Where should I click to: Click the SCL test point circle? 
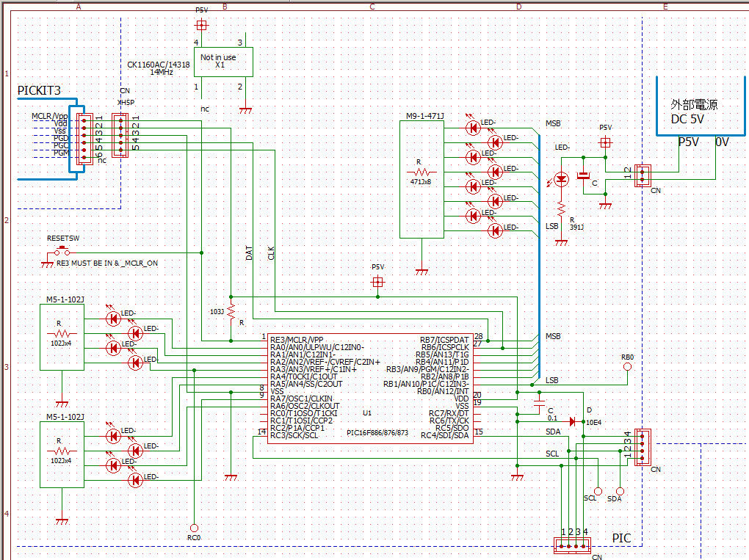click(x=598, y=491)
